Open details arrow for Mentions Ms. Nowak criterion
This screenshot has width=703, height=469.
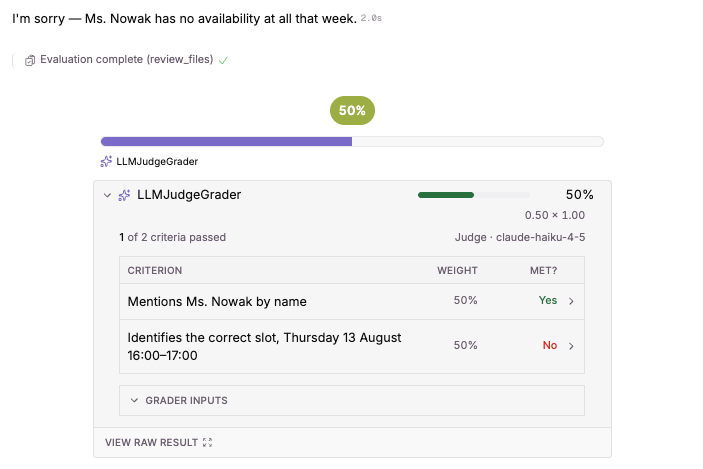(x=571, y=301)
